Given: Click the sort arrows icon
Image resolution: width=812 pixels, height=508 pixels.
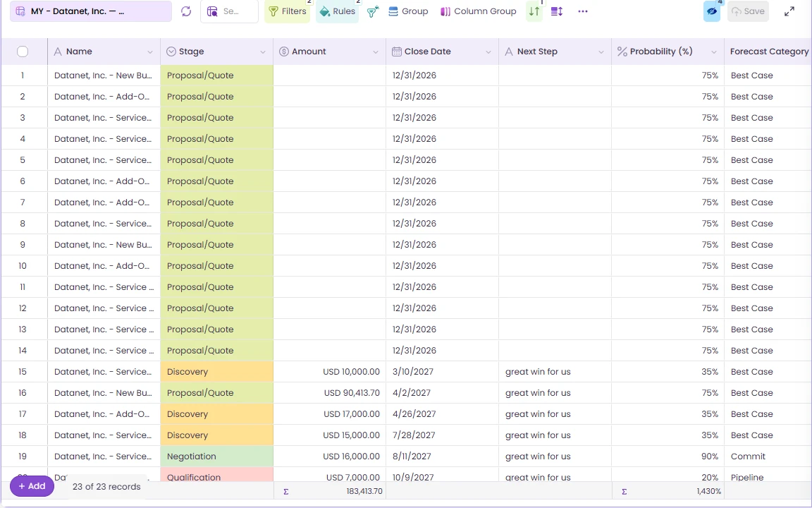Looking at the screenshot, I should coord(534,11).
